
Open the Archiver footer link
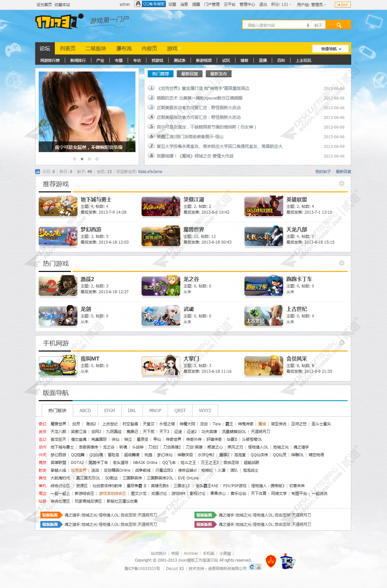[x=191, y=554]
